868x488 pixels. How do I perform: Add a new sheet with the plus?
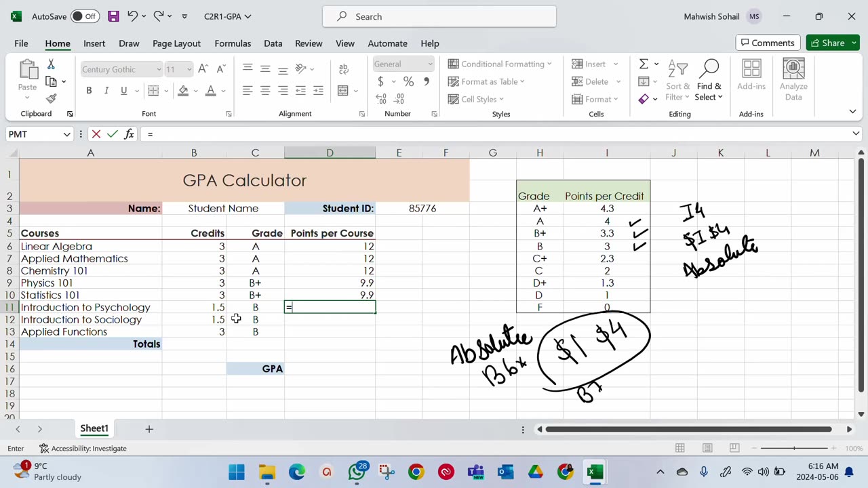(149, 428)
